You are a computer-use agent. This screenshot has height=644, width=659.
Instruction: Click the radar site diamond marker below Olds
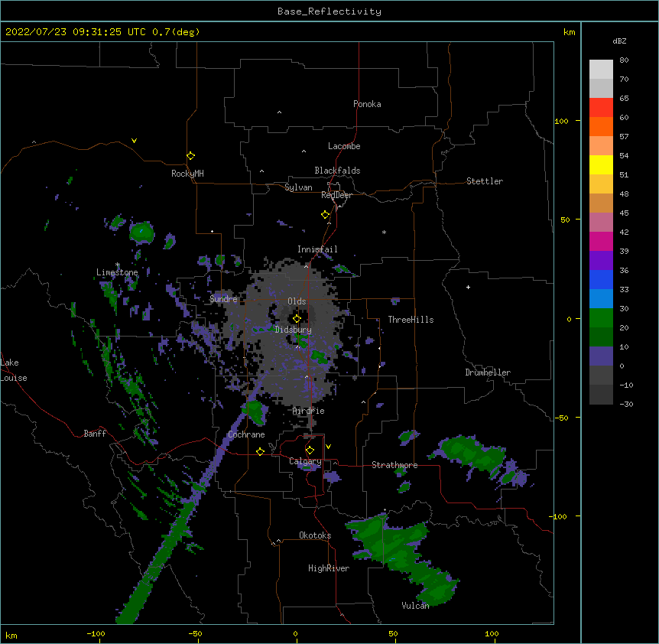pyautogui.click(x=297, y=319)
